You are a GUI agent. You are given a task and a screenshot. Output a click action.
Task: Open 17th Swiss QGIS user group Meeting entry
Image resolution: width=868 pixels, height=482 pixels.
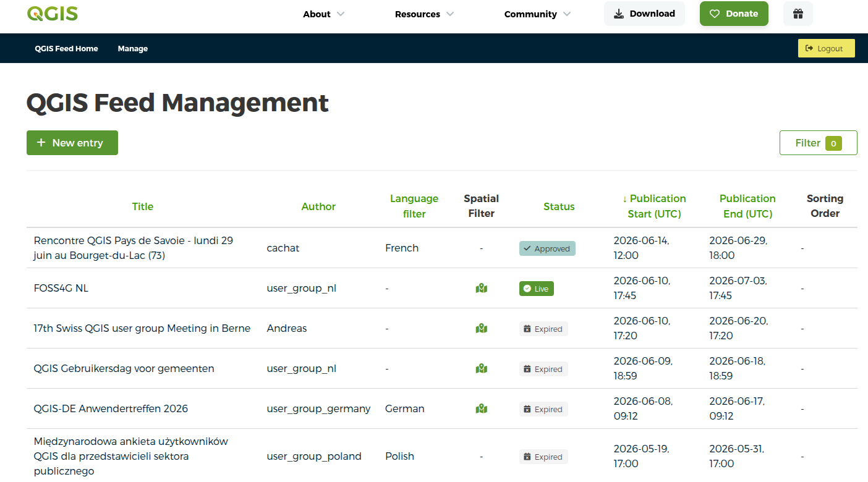click(142, 328)
